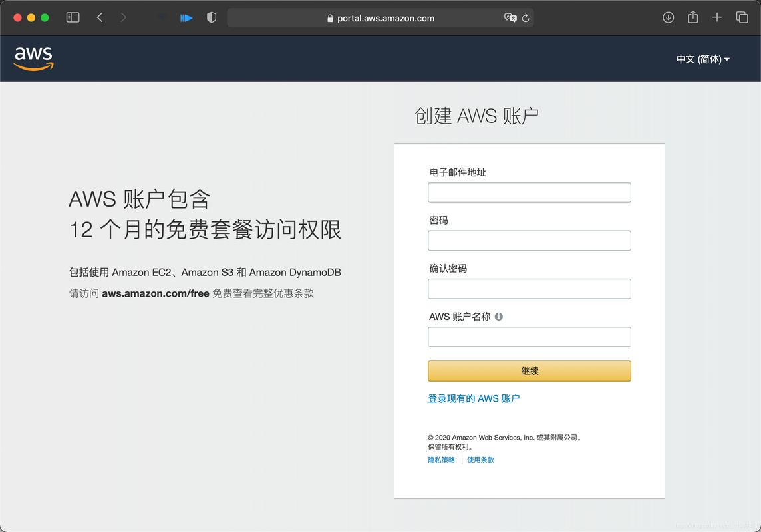Click the 继续 button
This screenshot has width=761, height=532.
point(530,371)
